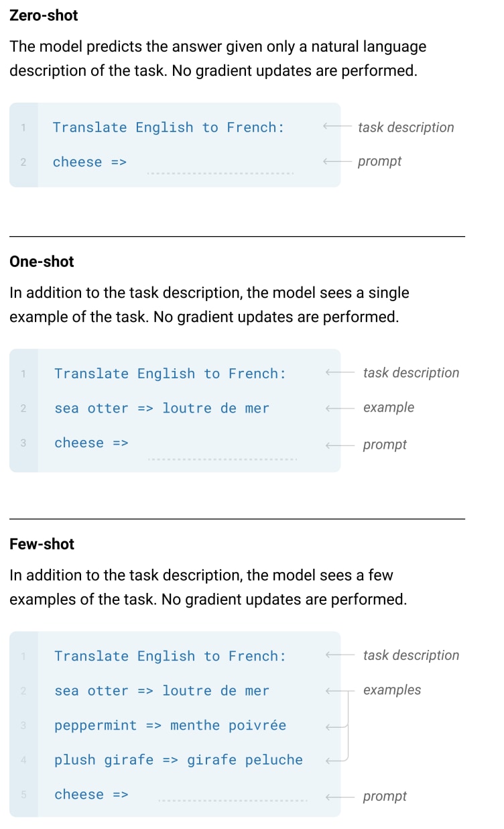Click the arrow pointing at the sea otter example in One-shot
The image size is (504, 829).
(x=338, y=408)
